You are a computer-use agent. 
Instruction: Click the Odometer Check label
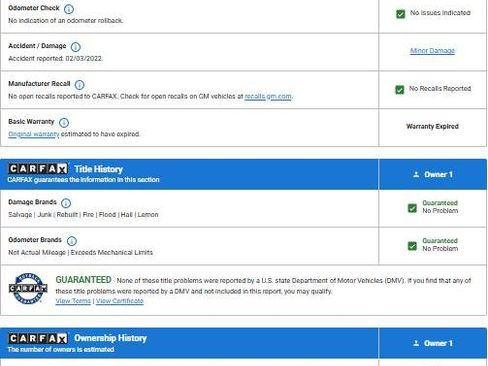34,8
